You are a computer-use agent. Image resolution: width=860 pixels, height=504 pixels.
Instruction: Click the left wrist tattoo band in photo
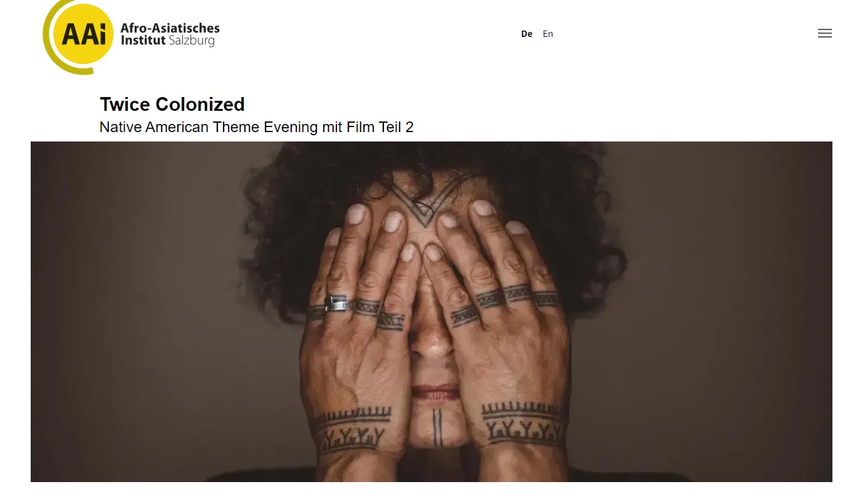coord(351,431)
